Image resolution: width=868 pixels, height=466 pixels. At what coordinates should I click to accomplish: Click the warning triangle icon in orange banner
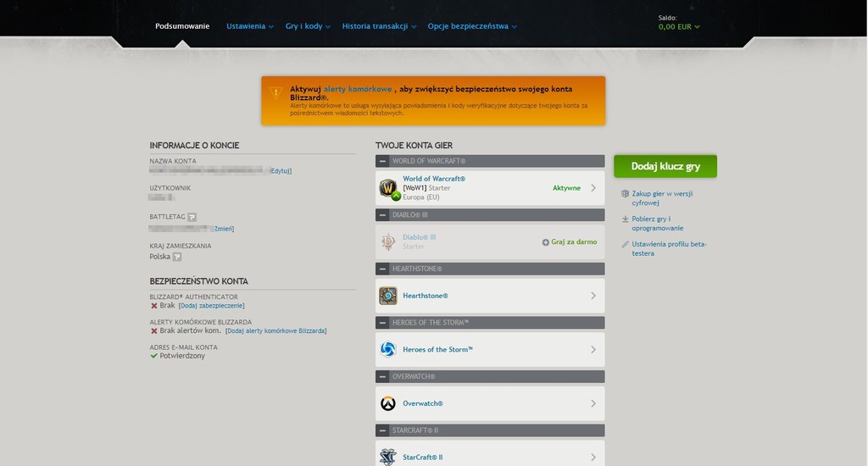[x=275, y=92]
